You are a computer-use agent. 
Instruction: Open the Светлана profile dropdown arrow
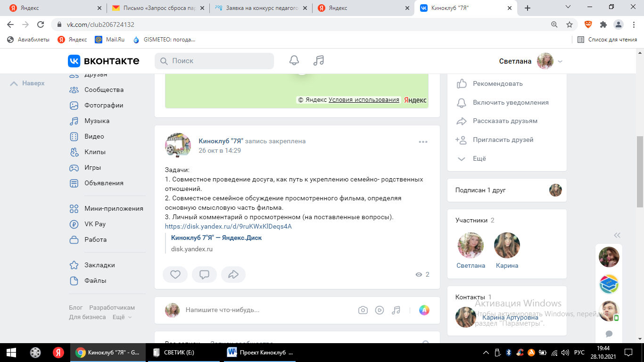(x=560, y=61)
